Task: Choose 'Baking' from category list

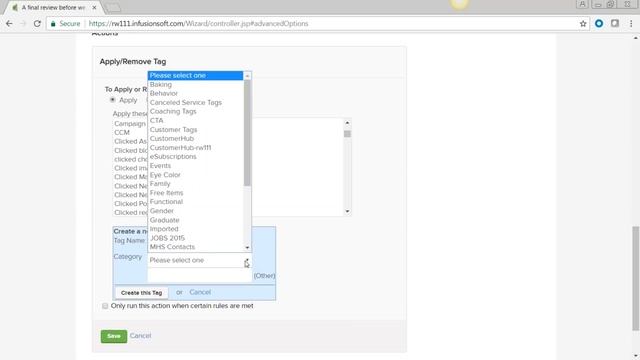Action: [196, 84]
